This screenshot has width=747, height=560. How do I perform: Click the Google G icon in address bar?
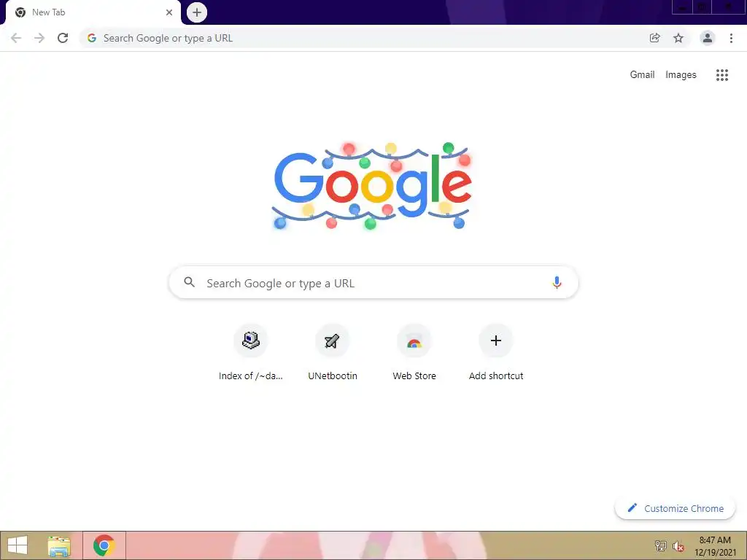92,38
